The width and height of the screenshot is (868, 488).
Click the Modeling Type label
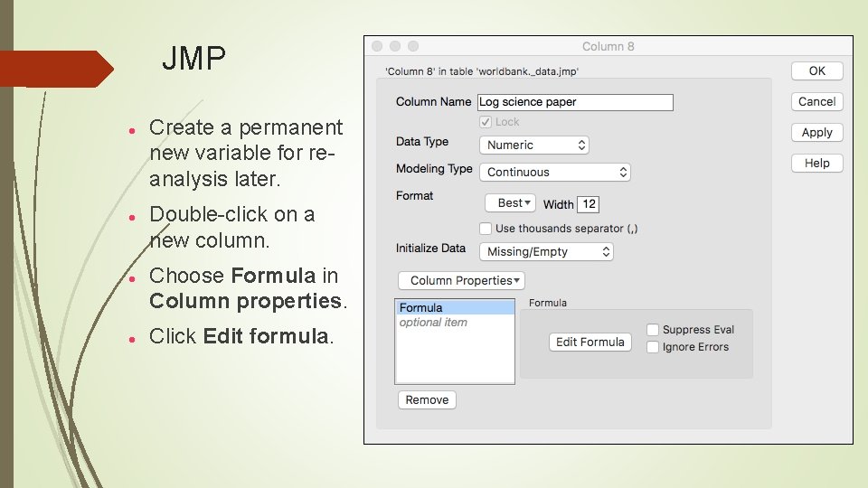[434, 169]
